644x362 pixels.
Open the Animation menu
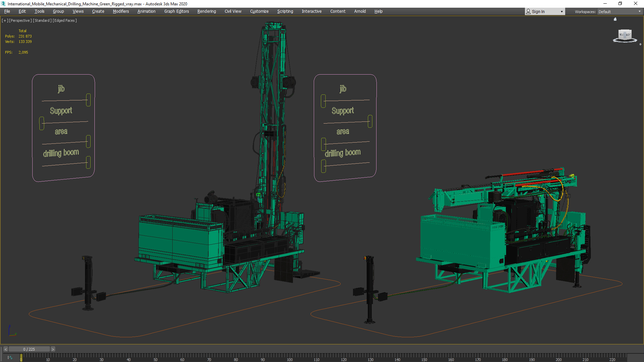(147, 11)
